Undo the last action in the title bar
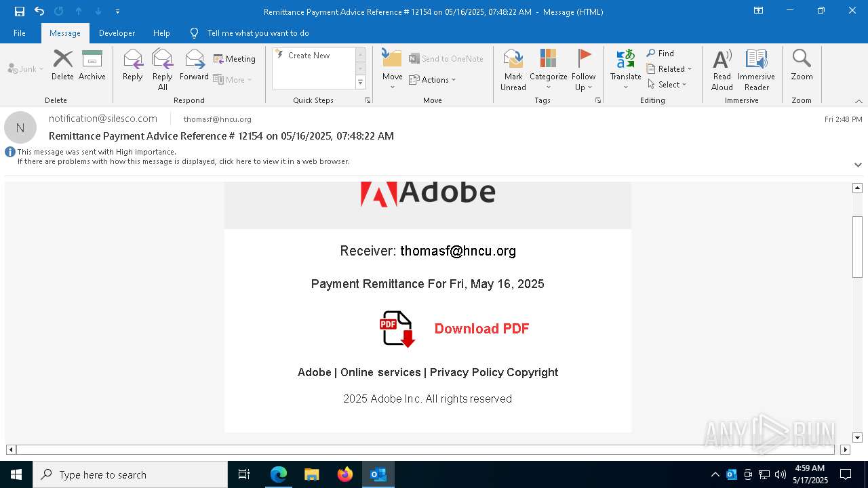This screenshot has height=488, width=868. pos(39,11)
